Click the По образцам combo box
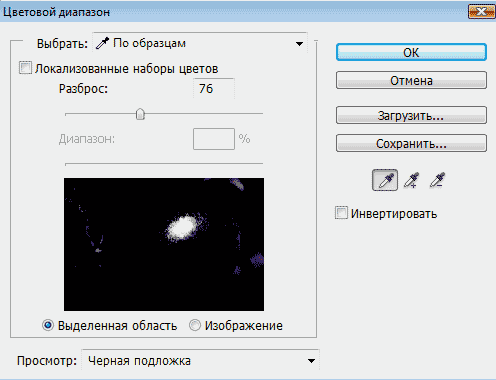The width and height of the screenshot is (496, 380). click(x=200, y=43)
